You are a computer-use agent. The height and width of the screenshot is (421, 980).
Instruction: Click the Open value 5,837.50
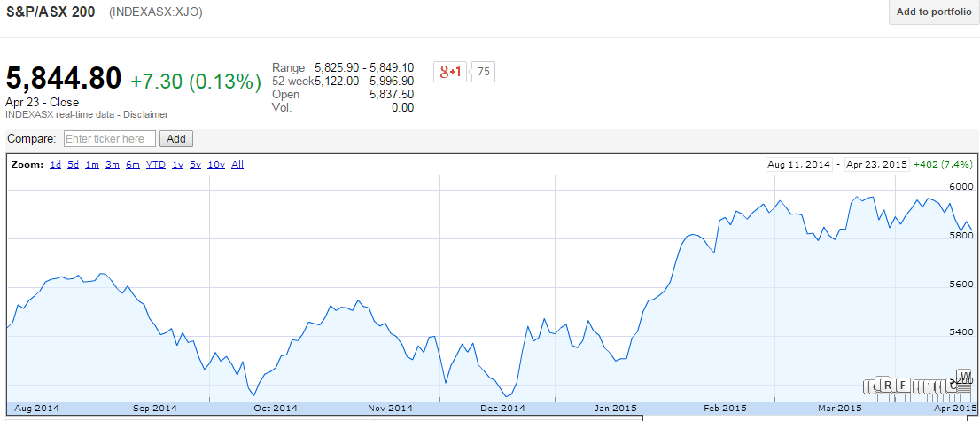coord(390,95)
